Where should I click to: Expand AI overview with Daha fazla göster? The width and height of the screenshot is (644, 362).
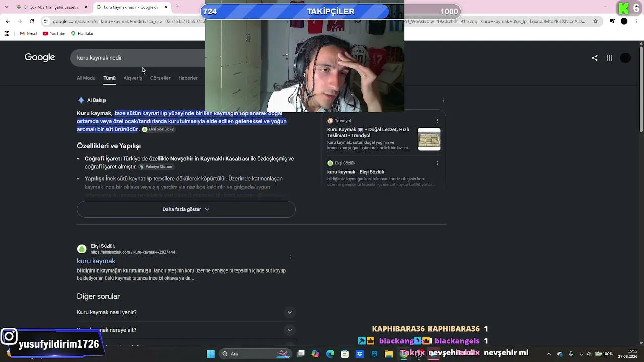pyautogui.click(x=186, y=209)
